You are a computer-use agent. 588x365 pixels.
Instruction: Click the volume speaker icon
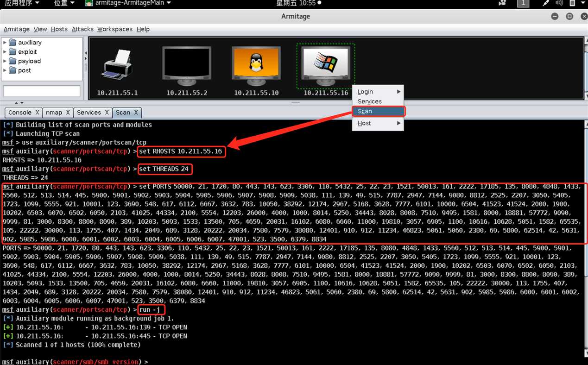(x=559, y=3)
